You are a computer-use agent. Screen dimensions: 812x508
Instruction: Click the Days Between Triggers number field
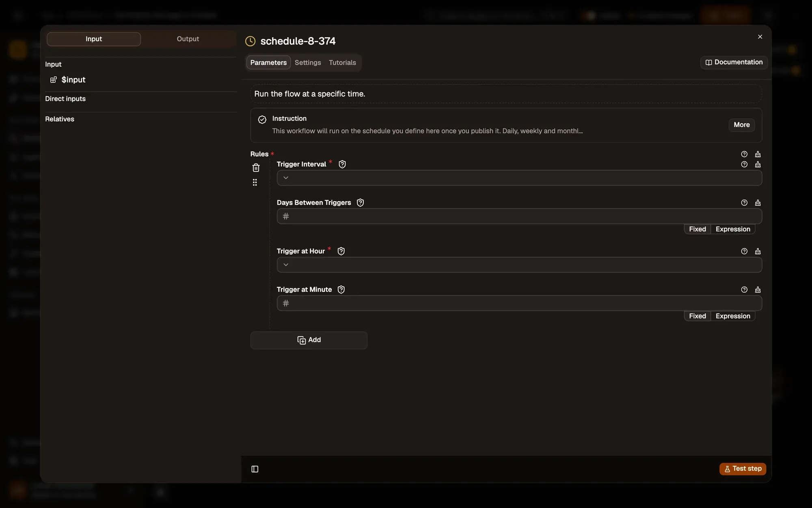[519, 217]
